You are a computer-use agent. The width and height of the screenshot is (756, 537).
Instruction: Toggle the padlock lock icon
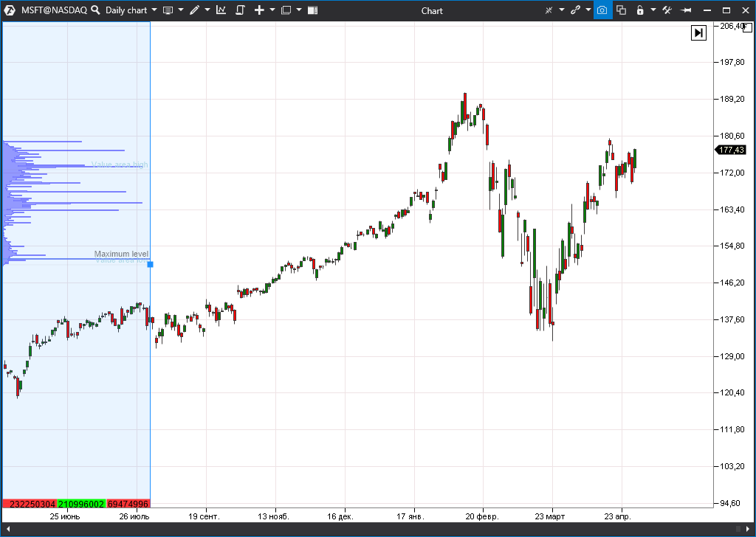tap(640, 10)
